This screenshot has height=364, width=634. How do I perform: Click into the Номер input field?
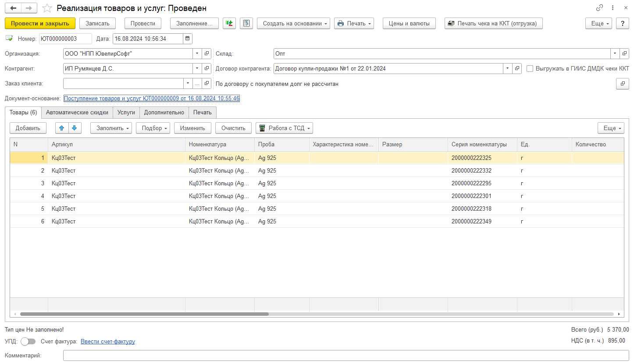pyautogui.click(x=65, y=39)
